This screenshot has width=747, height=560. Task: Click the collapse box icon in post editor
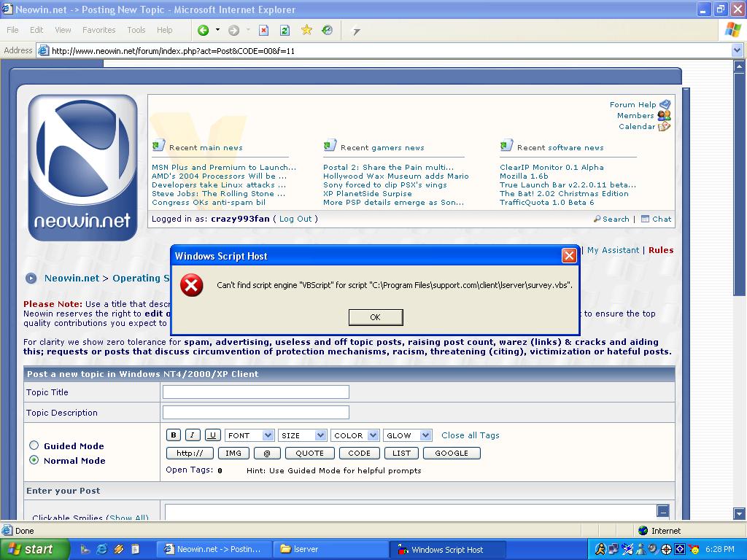[662, 511]
